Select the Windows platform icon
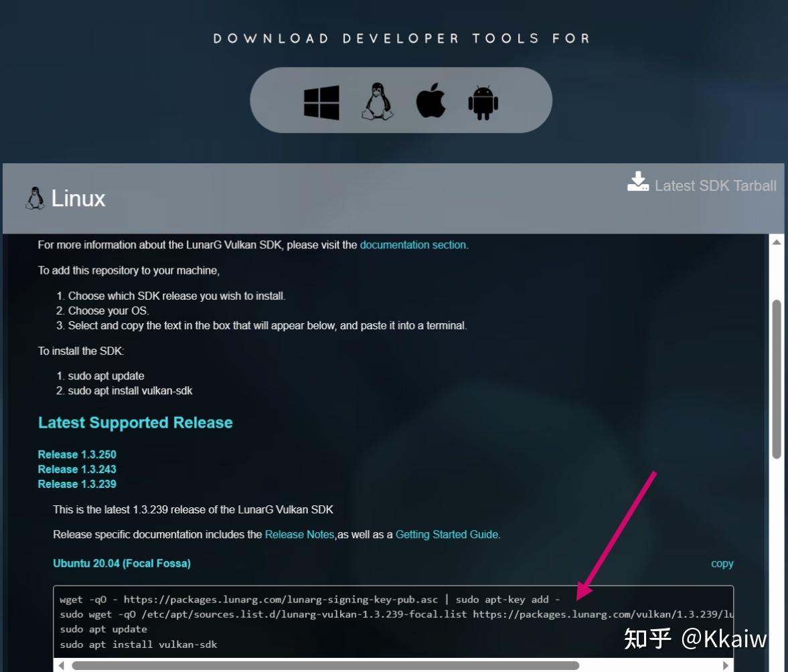Viewport: 788px width, 672px height. 321,100
